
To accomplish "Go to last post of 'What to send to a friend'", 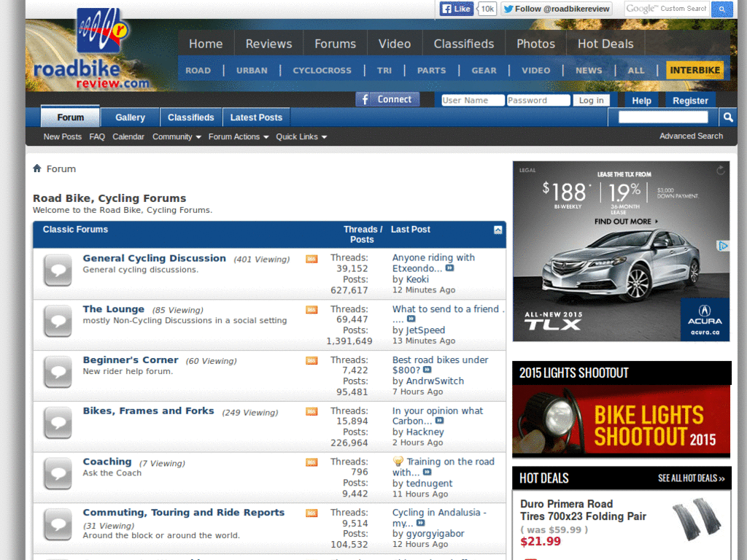I will point(411,319).
